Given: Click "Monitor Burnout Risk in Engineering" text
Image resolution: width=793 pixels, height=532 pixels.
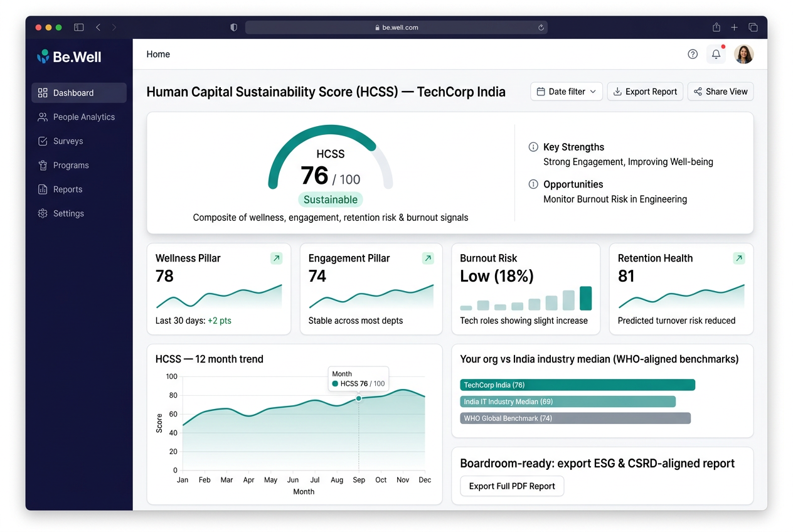Looking at the screenshot, I should tap(615, 199).
